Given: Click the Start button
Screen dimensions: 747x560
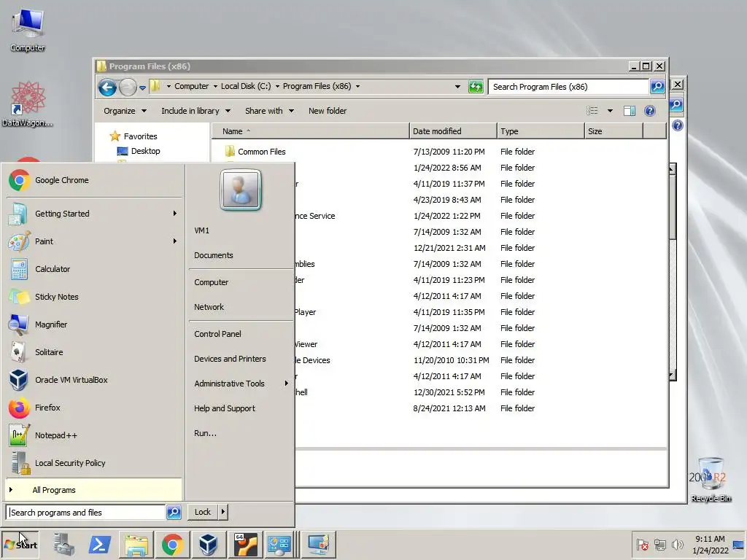Looking at the screenshot, I should (20, 545).
